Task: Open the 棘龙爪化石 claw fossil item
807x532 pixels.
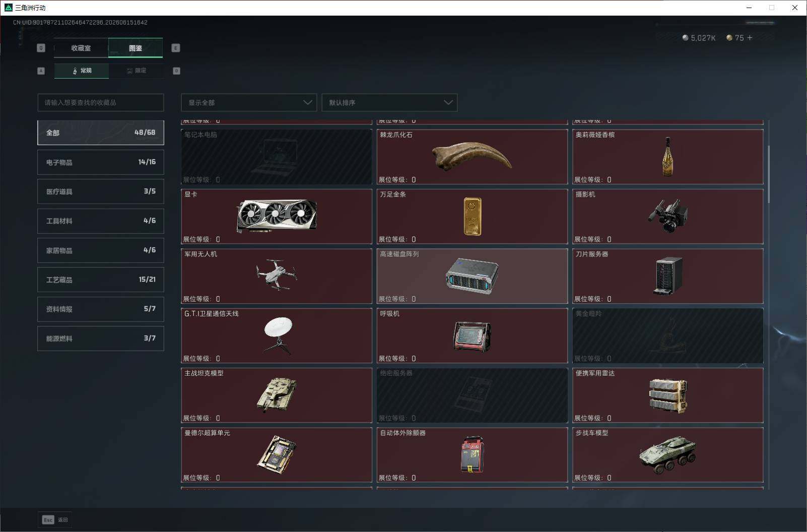Action: (x=472, y=157)
